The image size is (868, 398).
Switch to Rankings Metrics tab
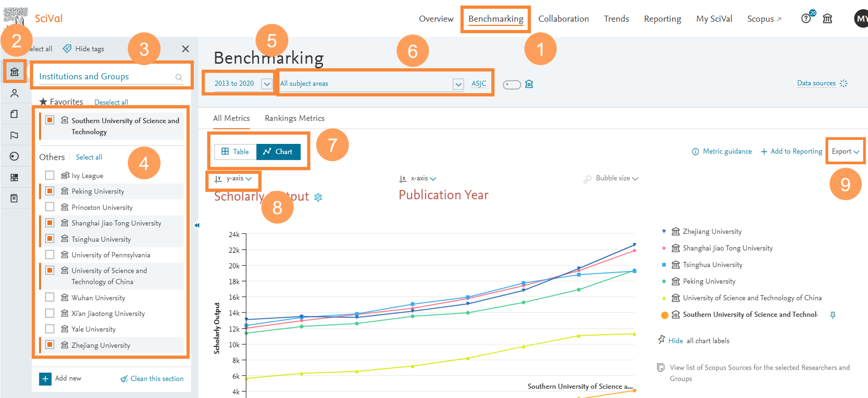point(294,118)
